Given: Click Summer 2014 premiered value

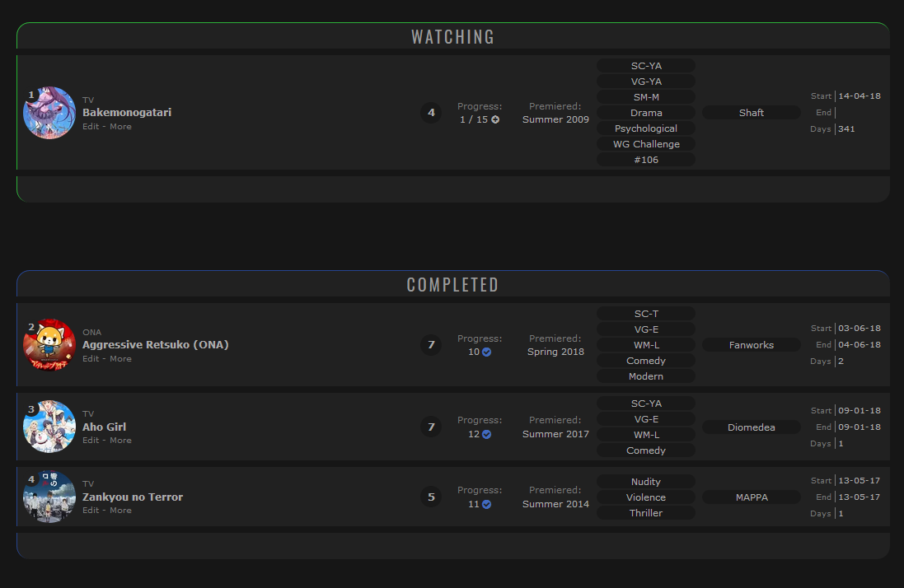Looking at the screenshot, I should pyautogui.click(x=555, y=505).
